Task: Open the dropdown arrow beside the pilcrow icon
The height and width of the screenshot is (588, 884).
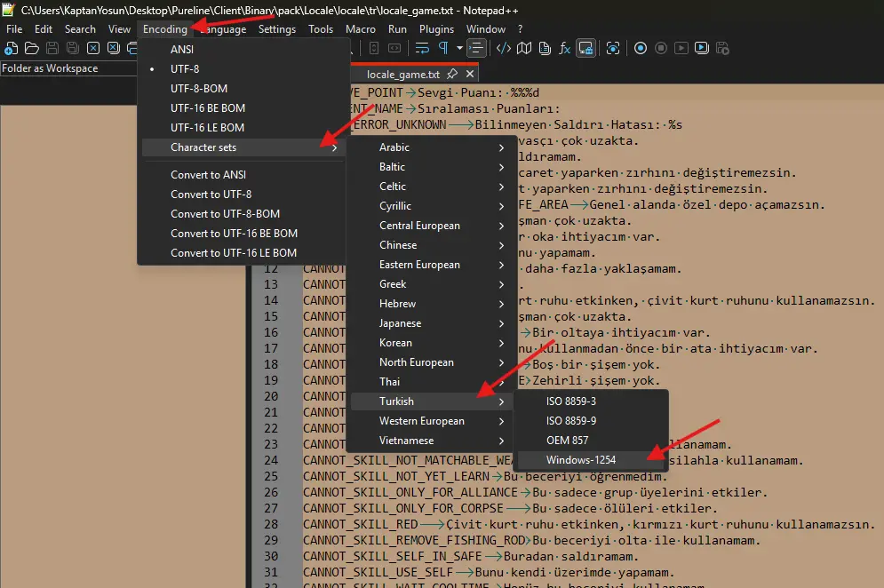Action: (x=459, y=48)
